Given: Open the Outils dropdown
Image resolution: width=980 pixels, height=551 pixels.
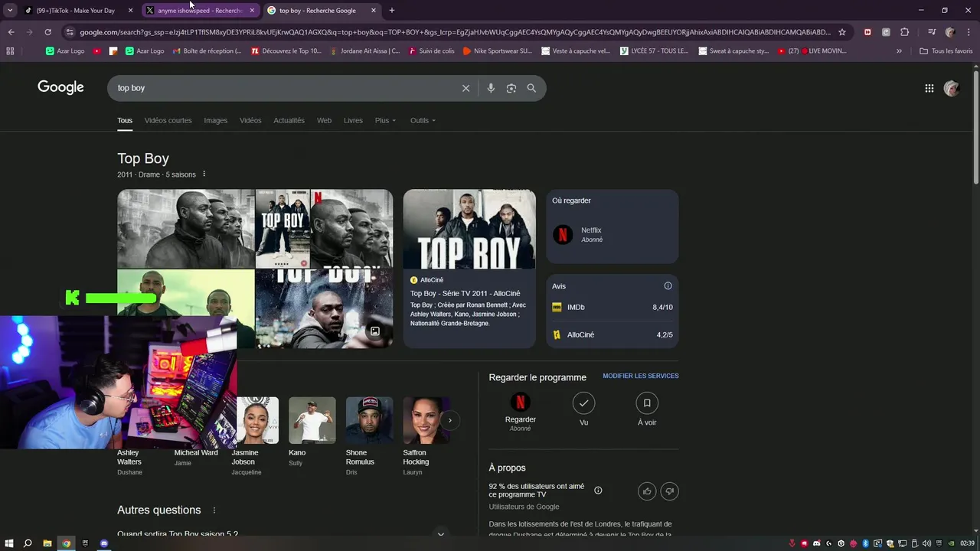Looking at the screenshot, I should (423, 120).
